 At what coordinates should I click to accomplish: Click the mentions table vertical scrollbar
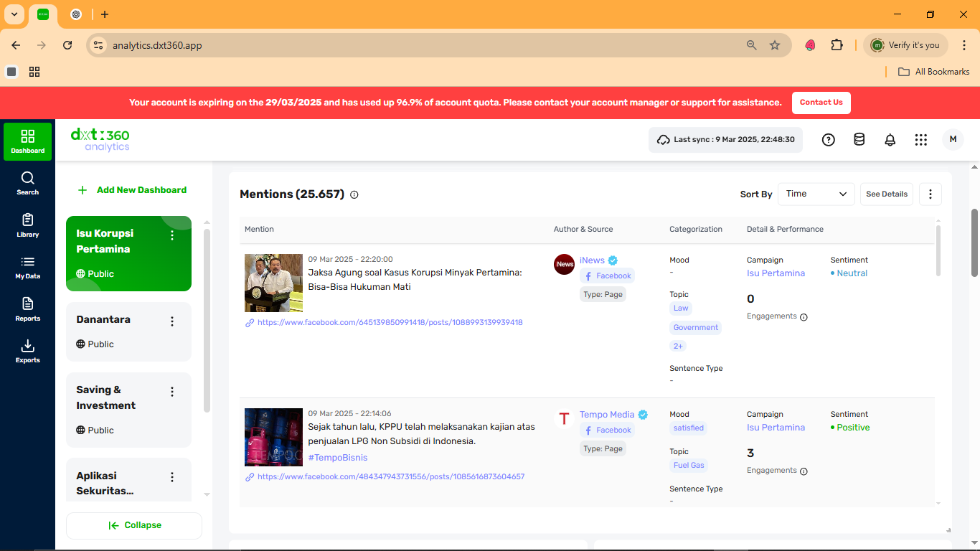938,250
